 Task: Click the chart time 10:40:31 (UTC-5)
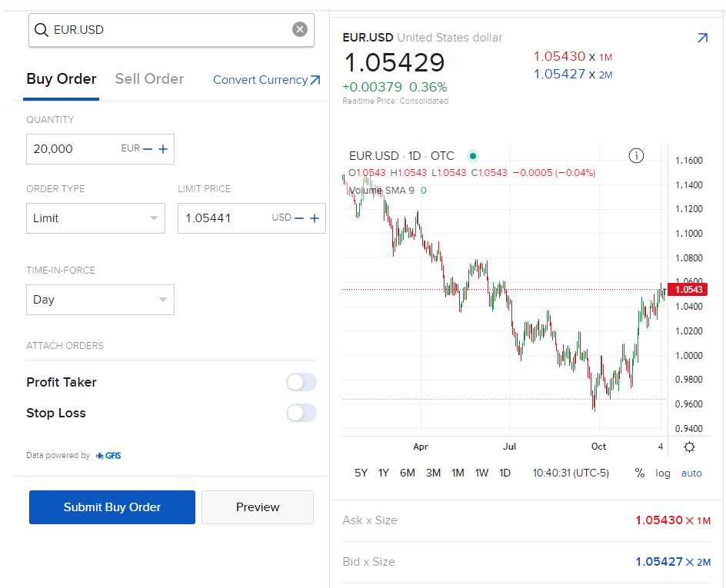point(571,473)
